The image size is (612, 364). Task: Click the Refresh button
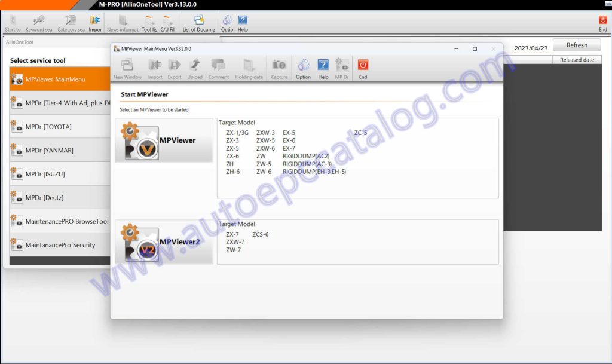[x=576, y=45]
